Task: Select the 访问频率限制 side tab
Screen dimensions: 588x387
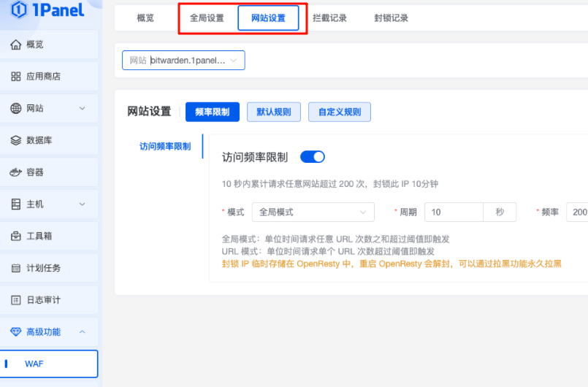Action: point(165,146)
